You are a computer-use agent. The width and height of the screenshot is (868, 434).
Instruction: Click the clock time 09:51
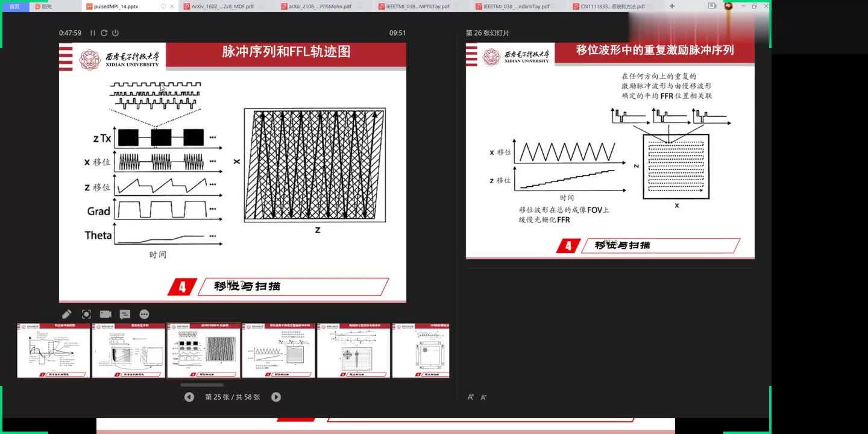pos(398,33)
